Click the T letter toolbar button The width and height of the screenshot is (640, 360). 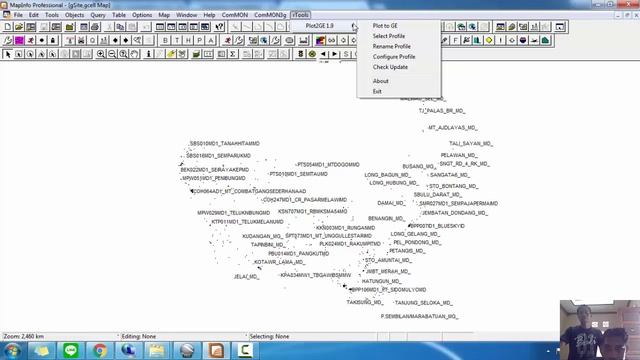click(177, 40)
